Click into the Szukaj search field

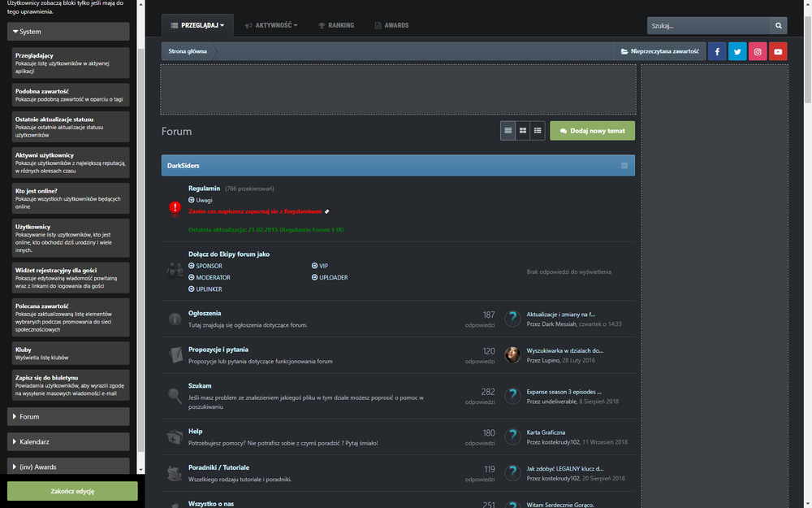coord(706,25)
